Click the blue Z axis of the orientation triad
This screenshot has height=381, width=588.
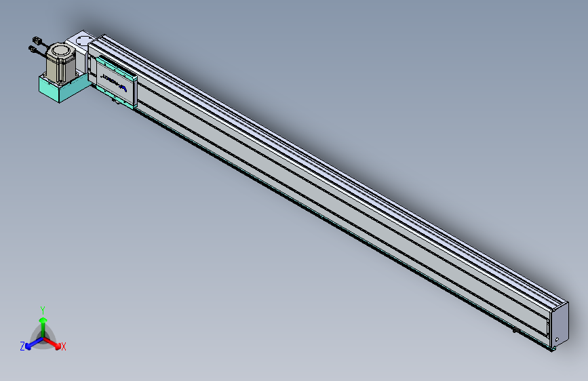click(34, 344)
